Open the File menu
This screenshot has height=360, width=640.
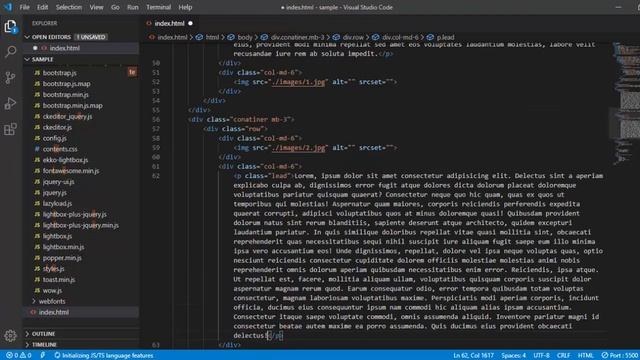coord(24,7)
